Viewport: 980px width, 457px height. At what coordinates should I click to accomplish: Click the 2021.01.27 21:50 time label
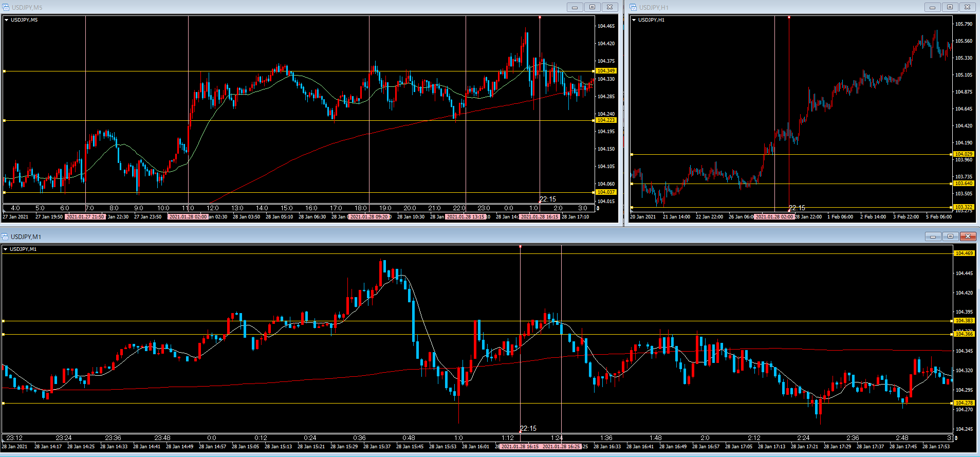pos(85,217)
